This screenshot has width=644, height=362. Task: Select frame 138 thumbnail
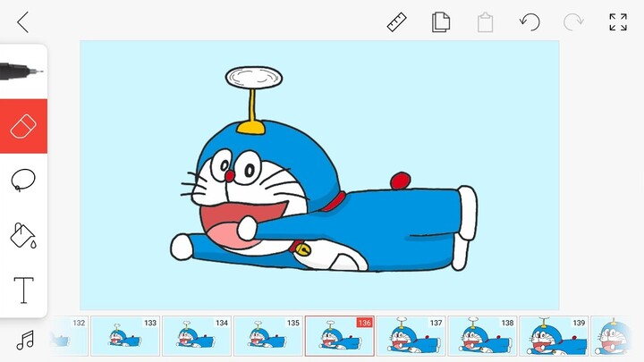(x=482, y=336)
